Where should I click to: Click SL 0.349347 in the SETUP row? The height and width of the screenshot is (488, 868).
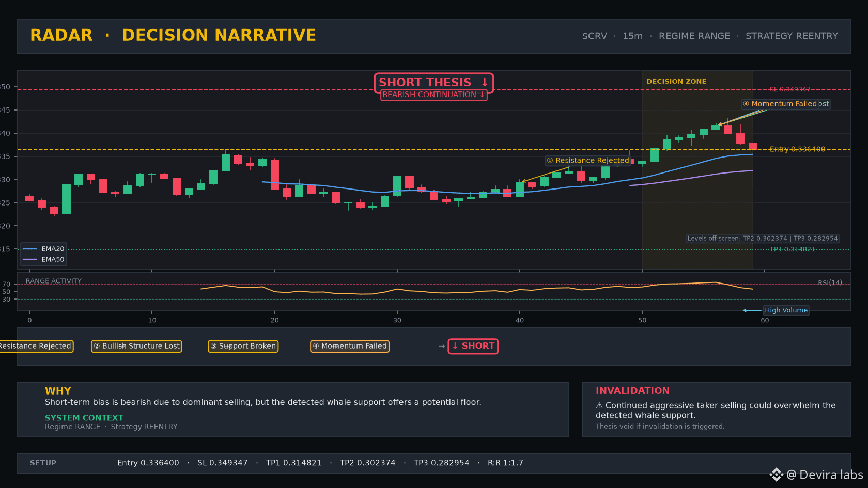coord(223,463)
